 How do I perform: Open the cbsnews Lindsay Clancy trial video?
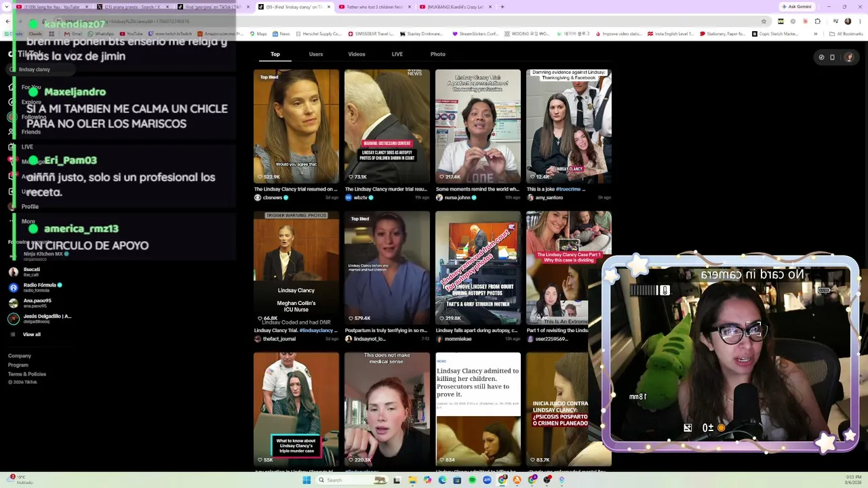296,126
